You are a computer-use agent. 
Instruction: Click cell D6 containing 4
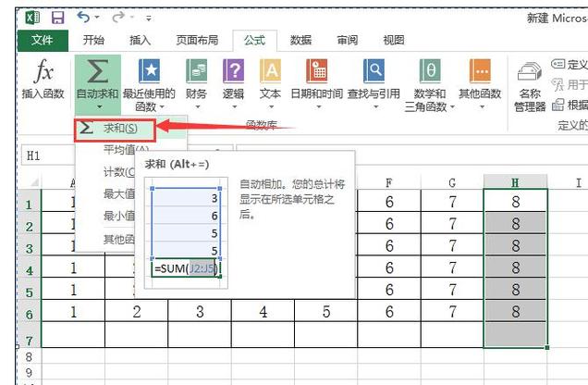tap(263, 312)
